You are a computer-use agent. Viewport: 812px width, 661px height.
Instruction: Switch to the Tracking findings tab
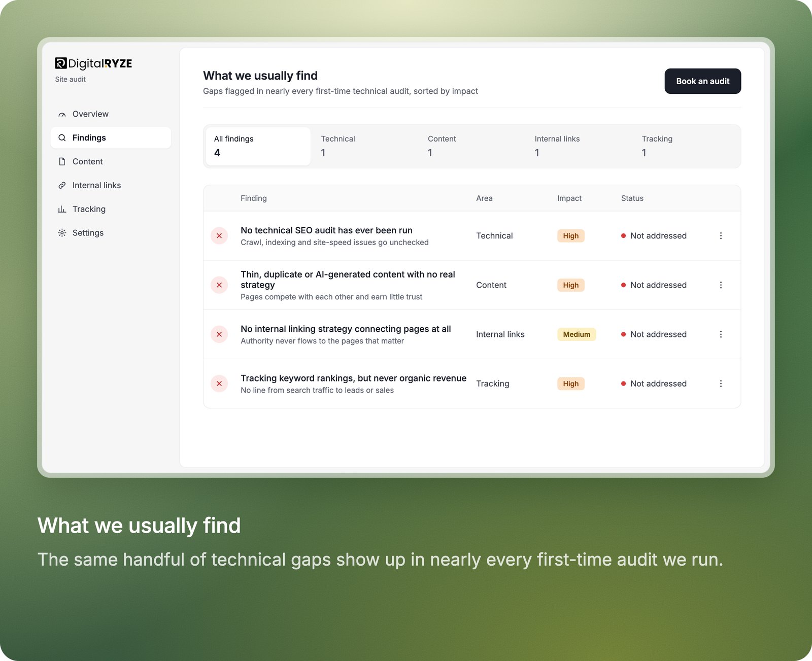(x=687, y=146)
